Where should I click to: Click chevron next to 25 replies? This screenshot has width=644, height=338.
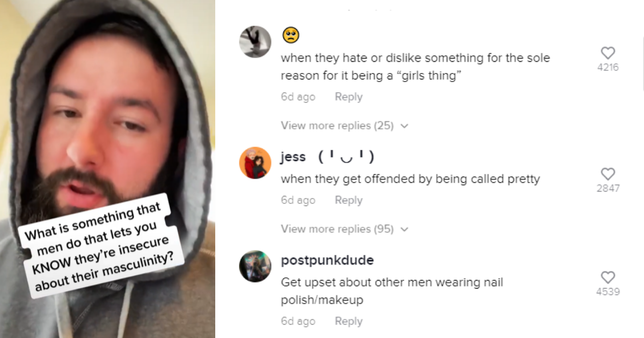(x=405, y=126)
